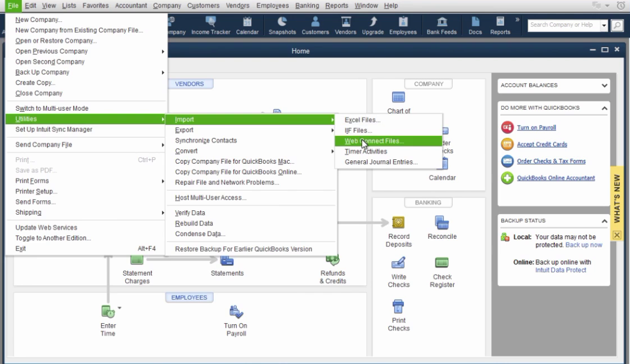Click the search magnifier button
Screen dimensions: 630x364
[x=617, y=25]
